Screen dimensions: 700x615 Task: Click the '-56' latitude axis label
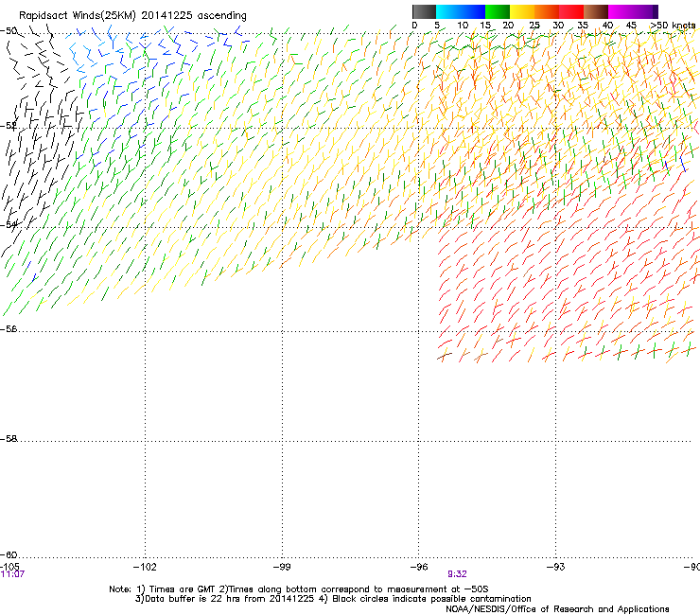[x=9, y=329]
